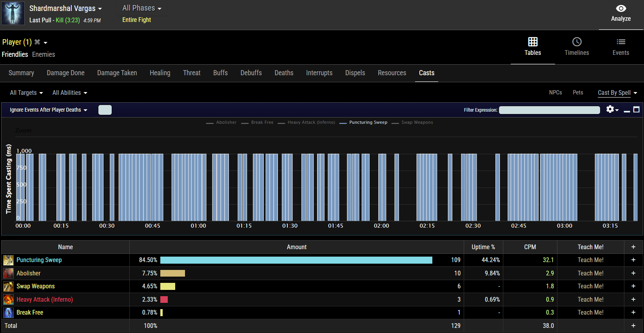The image size is (644, 333).
Task: Remove the Player (1) filter with the X
Action: tap(37, 42)
